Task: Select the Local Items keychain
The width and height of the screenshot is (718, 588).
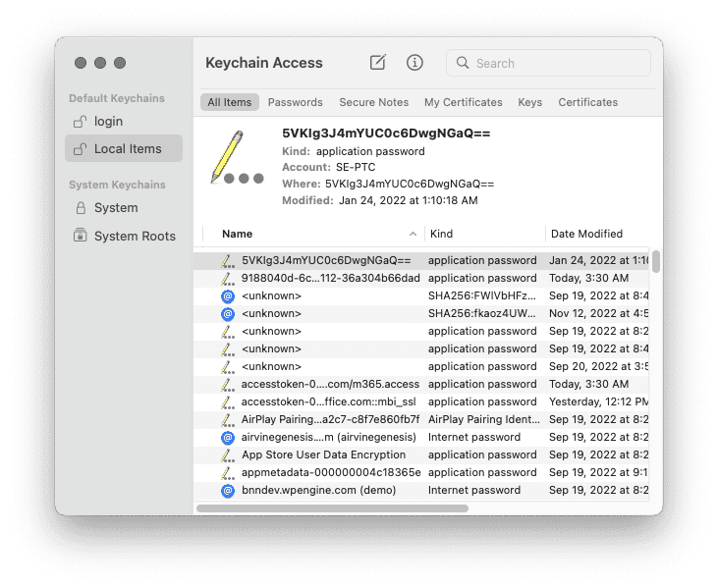Action: pyautogui.click(x=124, y=148)
